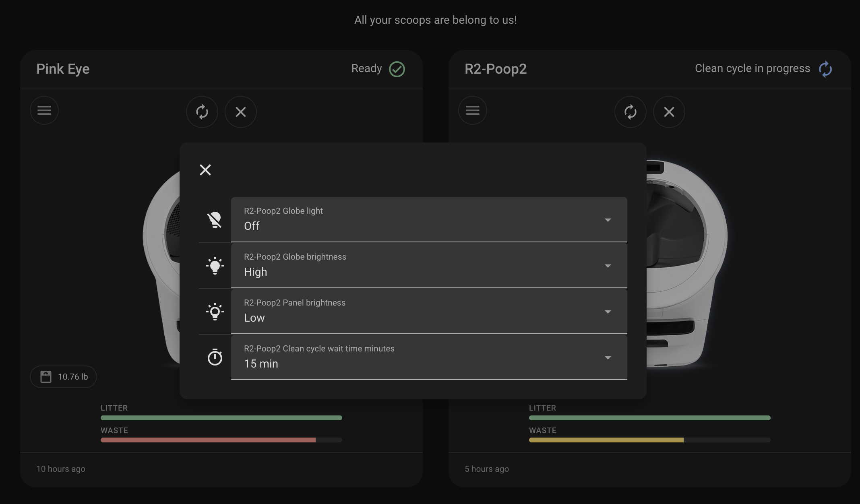
Task: Click the Panel brightness outline bulb icon
Action: pos(215,312)
